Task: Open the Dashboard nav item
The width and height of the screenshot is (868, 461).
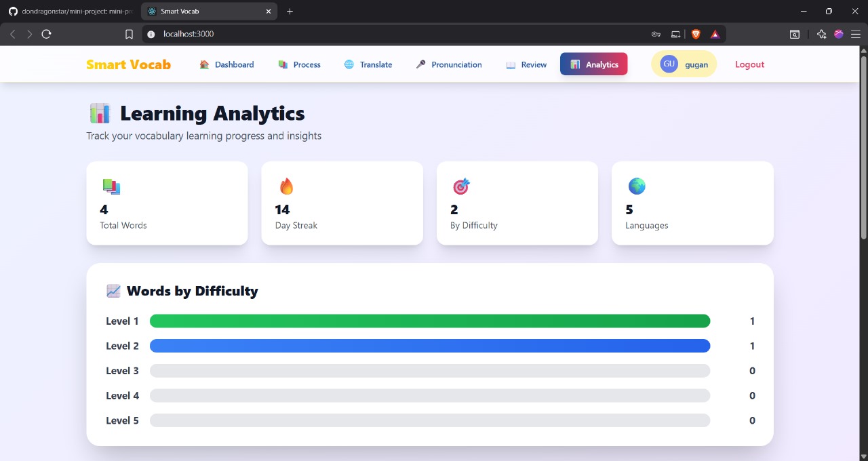Action: [x=226, y=64]
